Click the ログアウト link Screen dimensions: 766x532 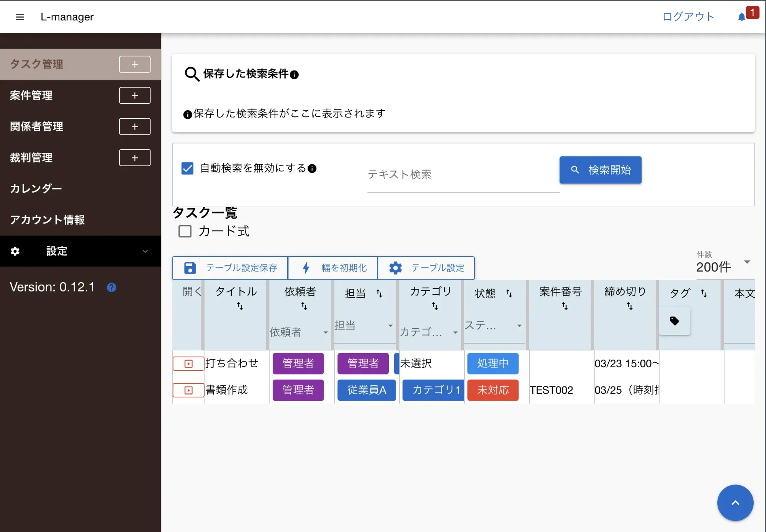[x=688, y=17]
